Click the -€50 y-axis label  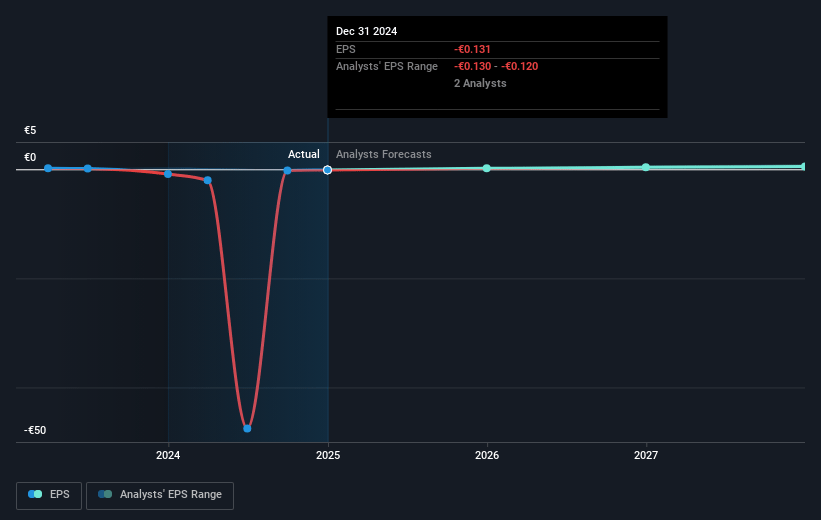point(35,430)
